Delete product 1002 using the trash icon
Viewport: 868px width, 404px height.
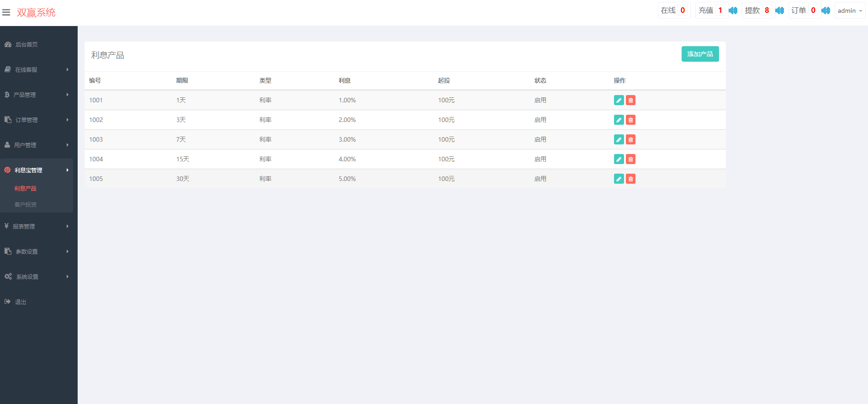(x=630, y=120)
